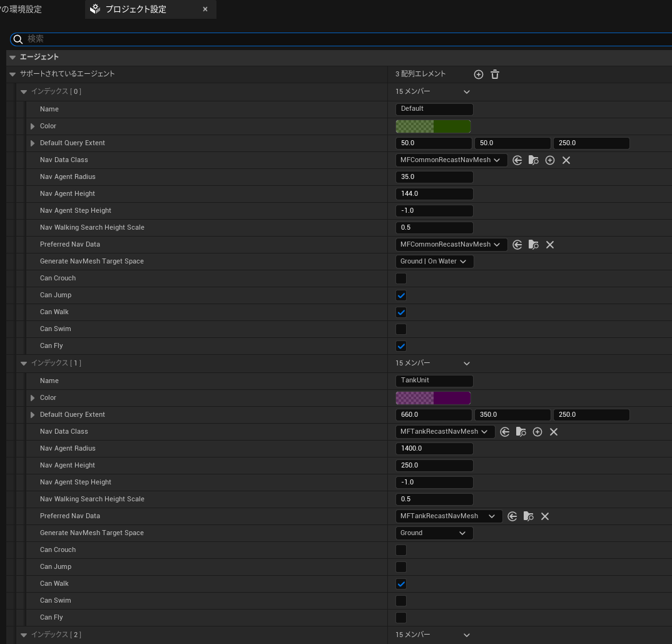Switch to the 環境設定 tab
672x644 pixels.
point(21,9)
